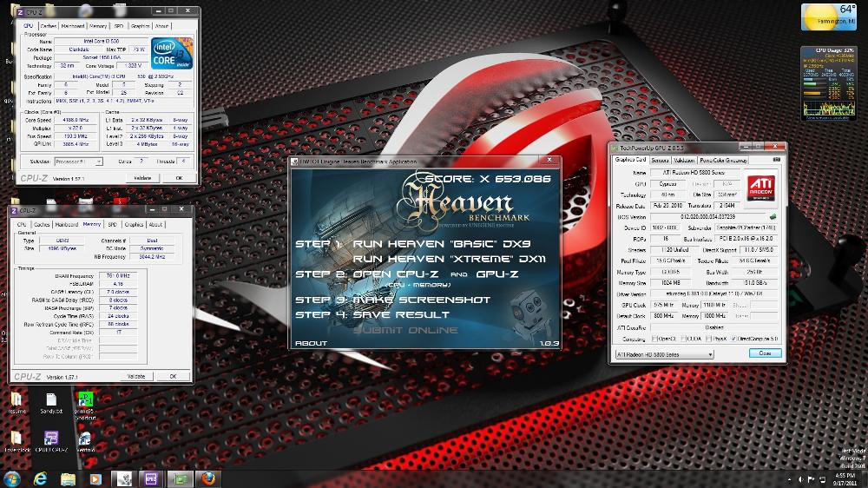Image resolution: width=868 pixels, height=488 pixels.
Task: Switch to Firefox on the taskbar
Action: [x=208, y=478]
